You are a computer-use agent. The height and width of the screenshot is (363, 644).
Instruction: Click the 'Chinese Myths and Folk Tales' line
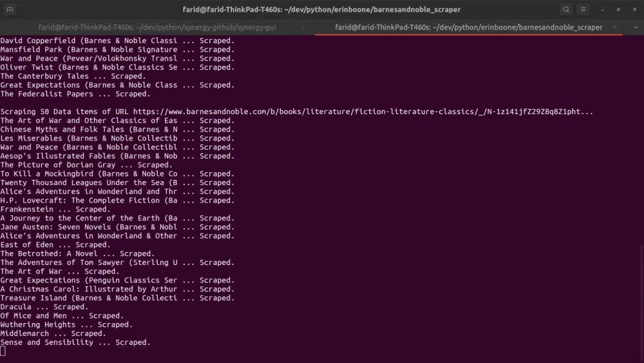tap(117, 130)
